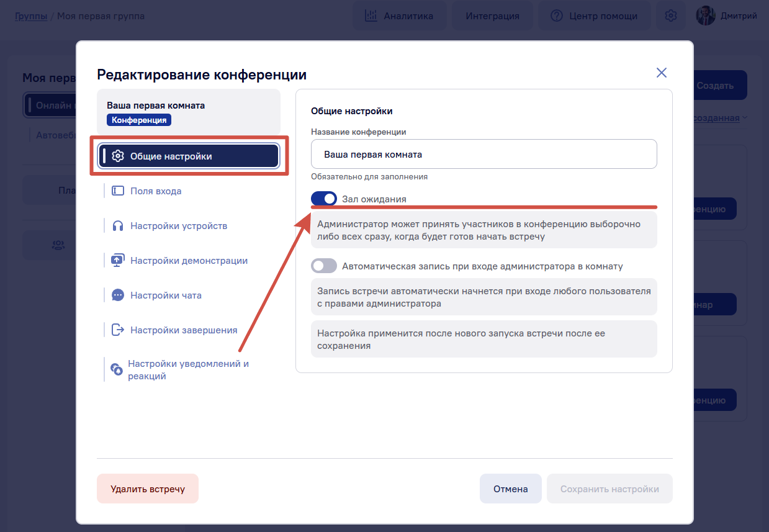The height and width of the screenshot is (532, 769).
Task: Enable Автоматическая запись toggle
Action: [324, 266]
